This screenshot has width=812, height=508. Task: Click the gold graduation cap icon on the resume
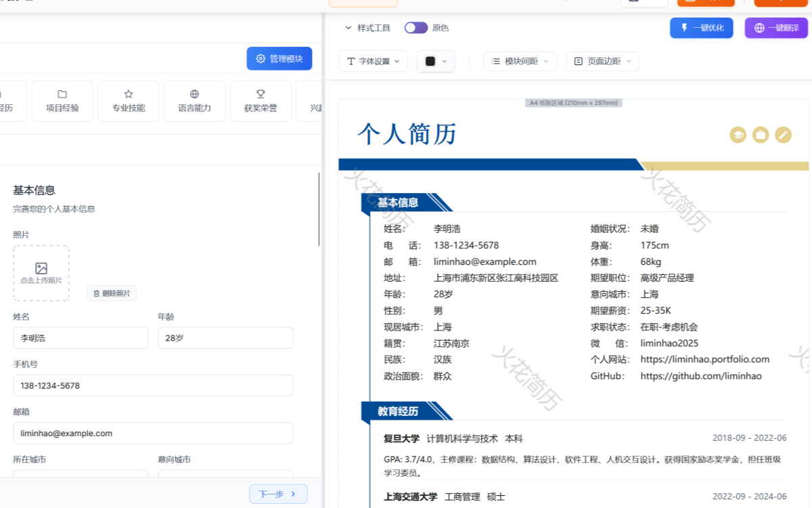coord(737,135)
